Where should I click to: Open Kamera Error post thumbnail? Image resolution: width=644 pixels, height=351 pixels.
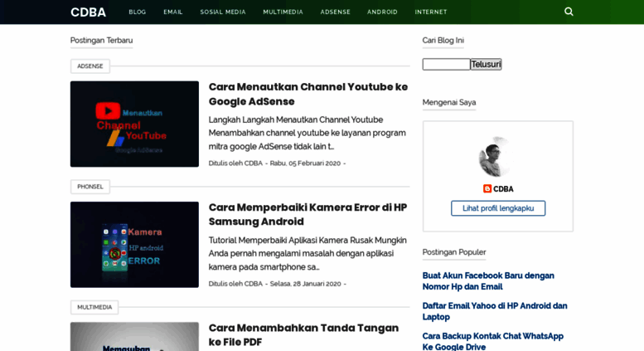(134, 245)
